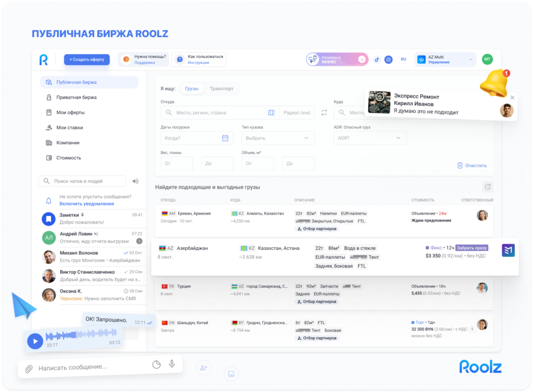This screenshot has width=533, height=392.
Task: Click Отбор партнеров tag on Шаньдун row
Action: (317, 338)
